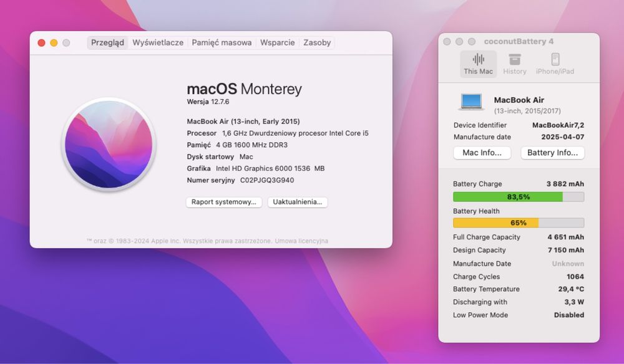Click the 4 GB 1600 MHz DDR3 value

[x=252, y=145]
